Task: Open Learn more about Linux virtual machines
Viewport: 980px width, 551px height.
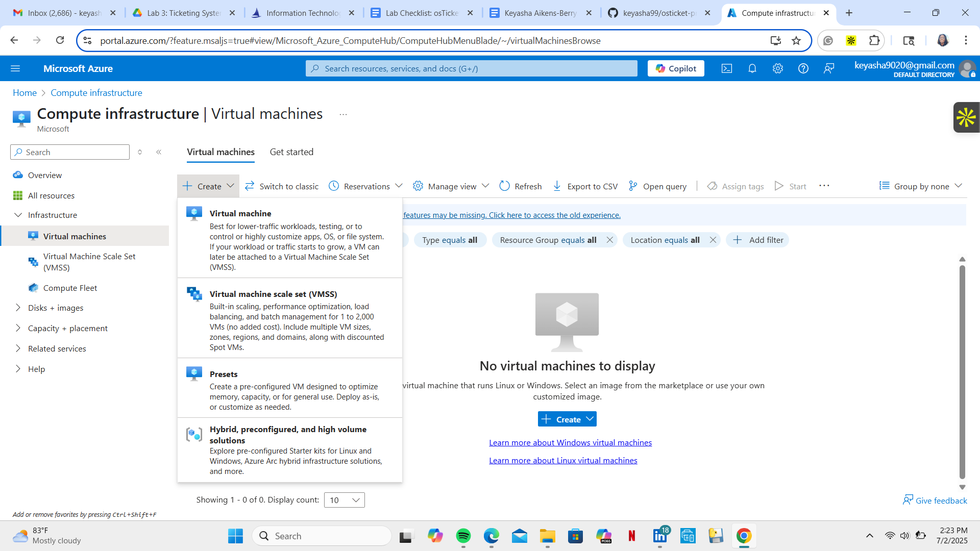Action: click(x=563, y=460)
